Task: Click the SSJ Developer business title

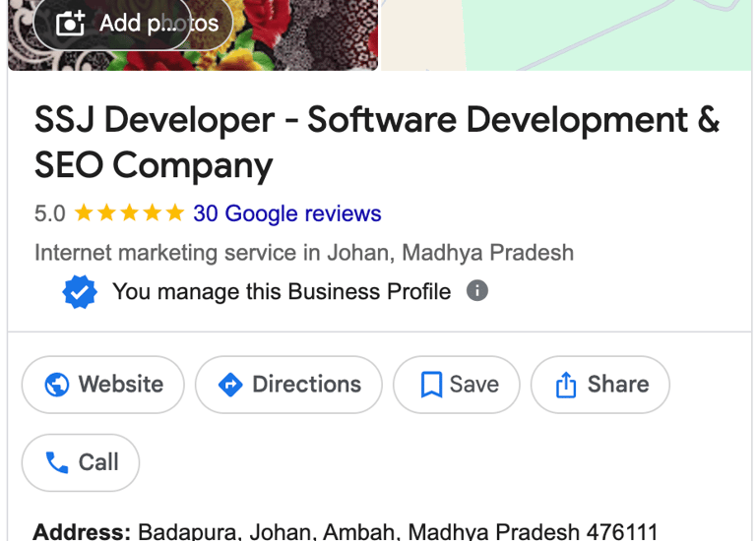Action: pos(377,143)
